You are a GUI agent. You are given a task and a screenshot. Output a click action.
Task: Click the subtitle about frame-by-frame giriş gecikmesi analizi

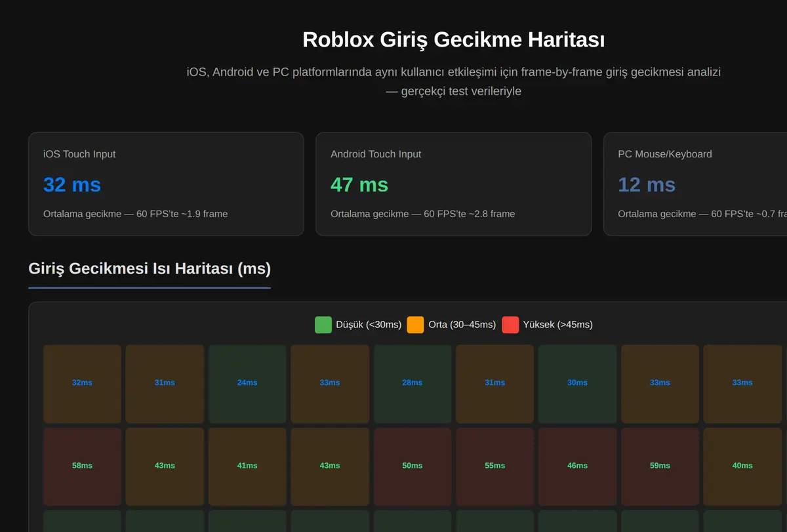click(x=454, y=81)
